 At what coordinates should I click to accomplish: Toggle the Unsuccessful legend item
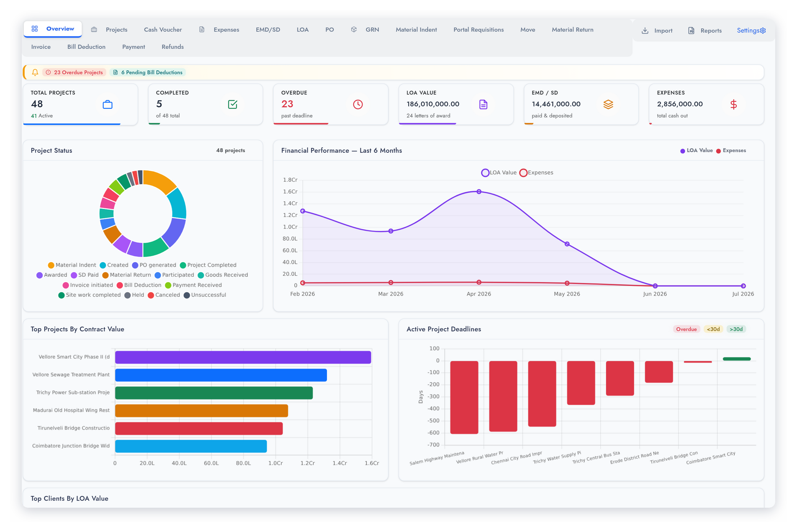coord(205,295)
